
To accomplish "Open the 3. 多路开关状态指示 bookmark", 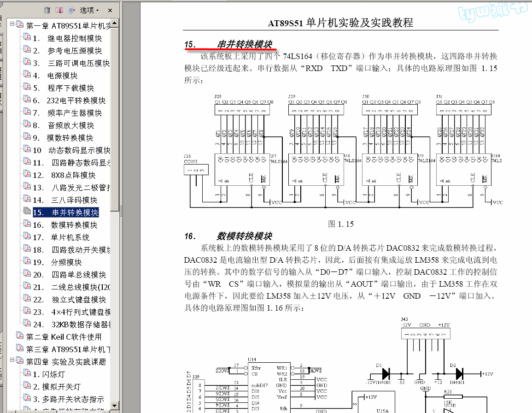I will click(x=69, y=399).
